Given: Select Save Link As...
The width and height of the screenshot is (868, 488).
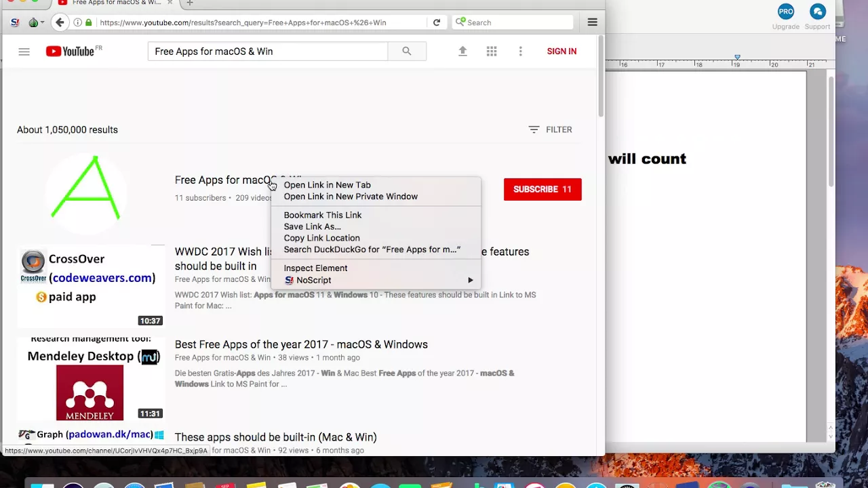Looking at the screenshot, I should pos(312,226).
